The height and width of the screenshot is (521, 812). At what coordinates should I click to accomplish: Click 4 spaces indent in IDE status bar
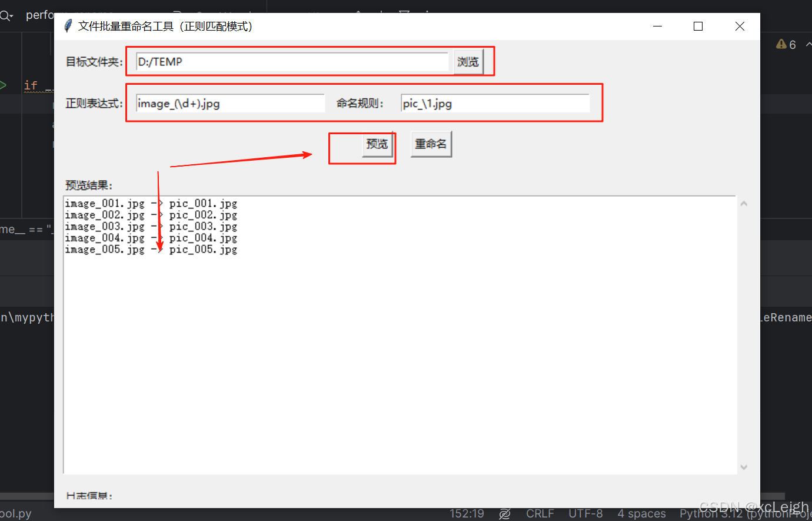[641, 513]
